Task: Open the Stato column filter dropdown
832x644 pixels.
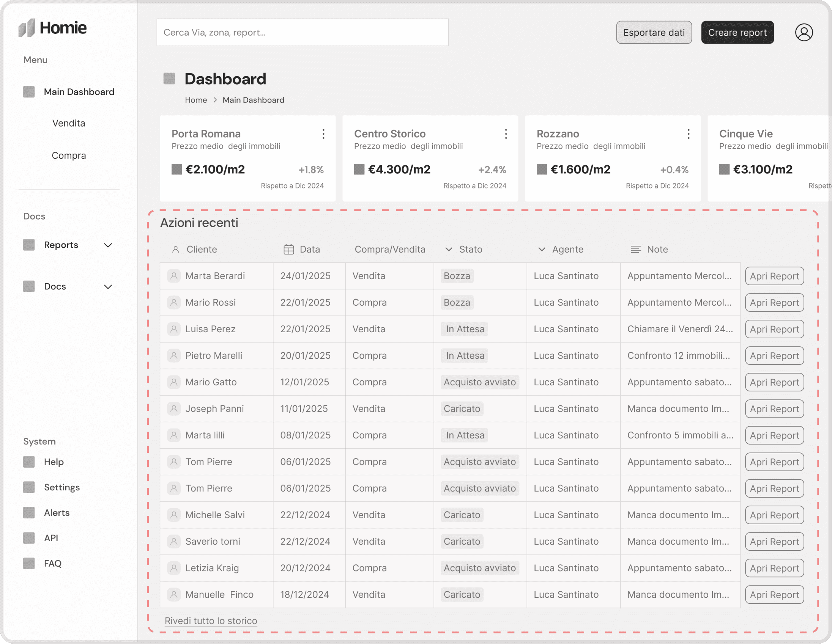Action: coord(449,249)
